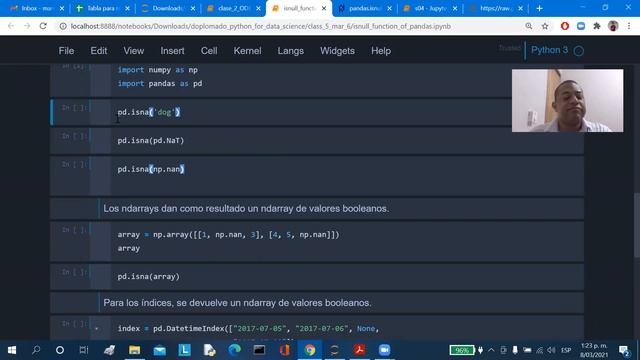Open Task View on taskbar

tap(84, 350)
